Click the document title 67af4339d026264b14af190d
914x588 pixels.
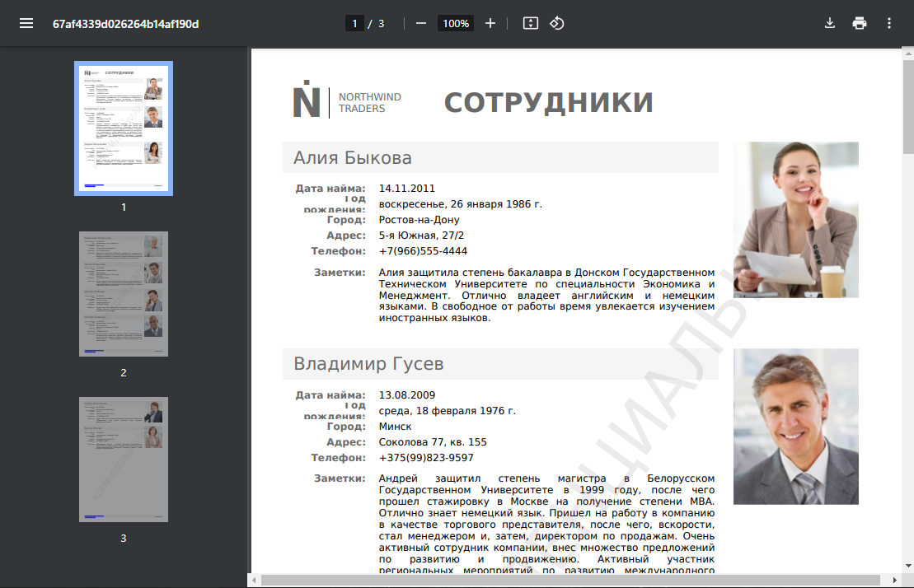pos(125,24)
